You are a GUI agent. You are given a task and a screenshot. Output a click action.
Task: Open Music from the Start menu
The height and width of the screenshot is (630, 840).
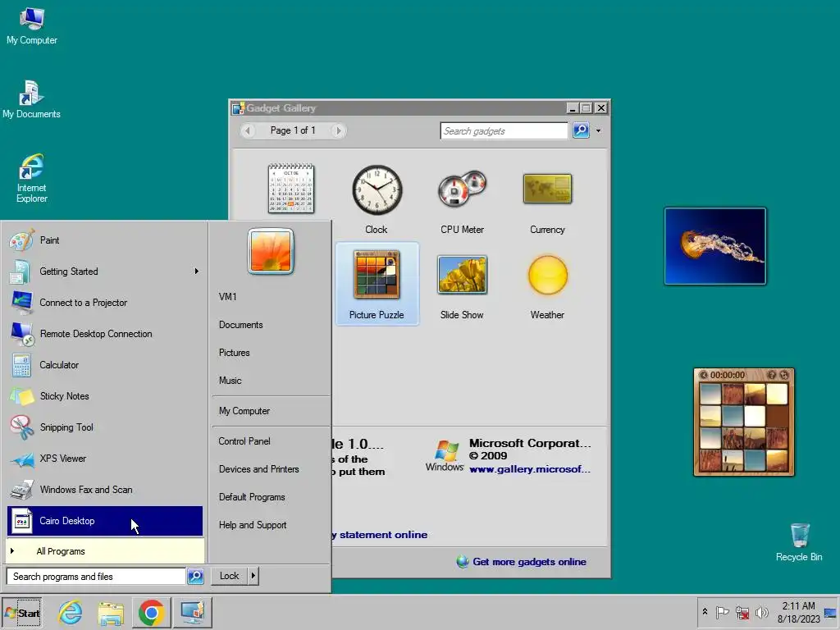(x=230, y=381)
